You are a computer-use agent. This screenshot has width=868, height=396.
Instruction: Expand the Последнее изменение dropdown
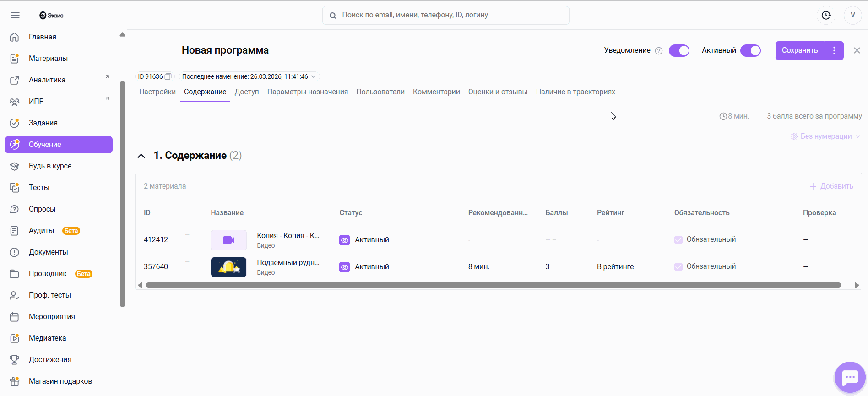click(313, 76)
